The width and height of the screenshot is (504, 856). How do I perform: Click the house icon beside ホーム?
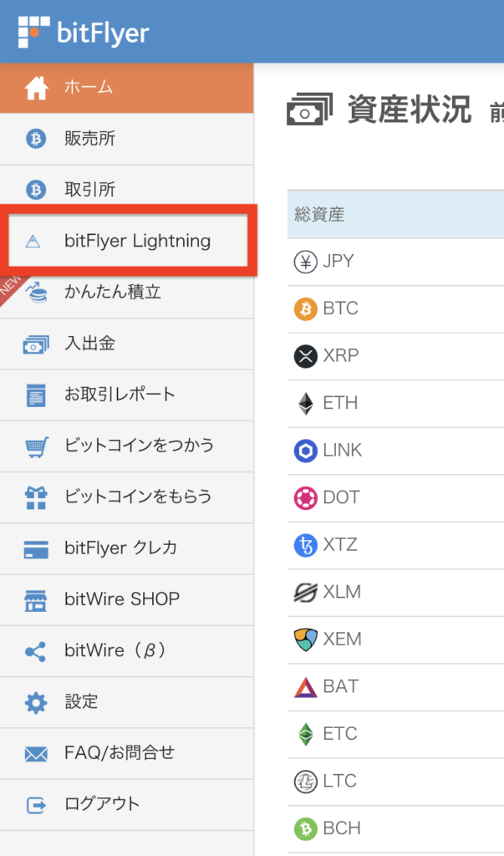(36, 88)
